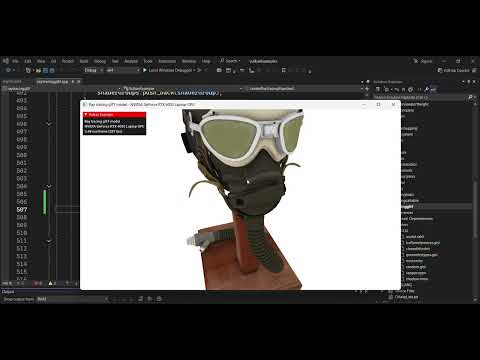Select External Dependencies in Solution Explorer
The width and height of the screenshot is (480, 360).
click(x=417, y=219)
